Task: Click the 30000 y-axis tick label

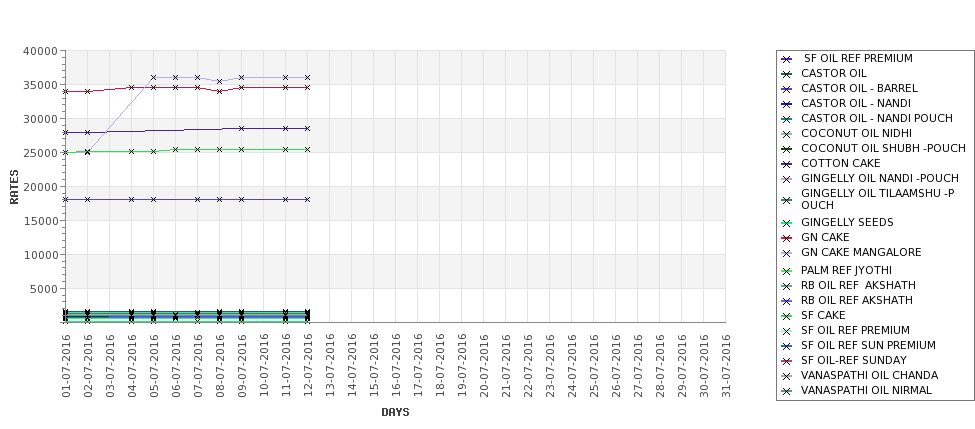Action: coord(40,119)
